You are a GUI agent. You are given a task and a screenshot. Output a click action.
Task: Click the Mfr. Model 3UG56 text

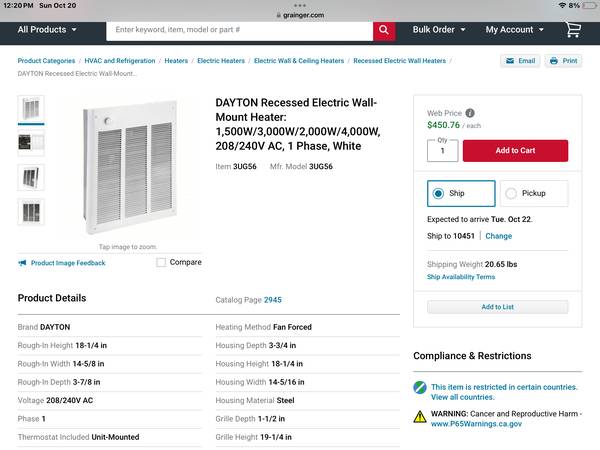(301, 166)
